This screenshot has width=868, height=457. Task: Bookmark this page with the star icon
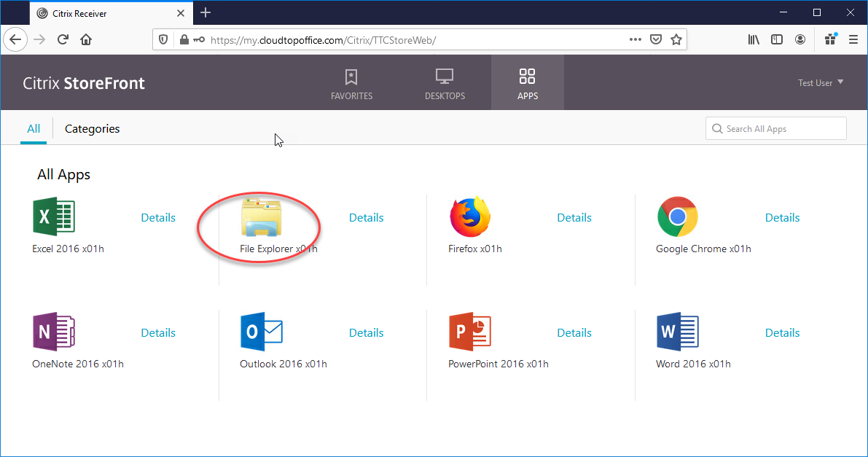[x=676, y=40]
